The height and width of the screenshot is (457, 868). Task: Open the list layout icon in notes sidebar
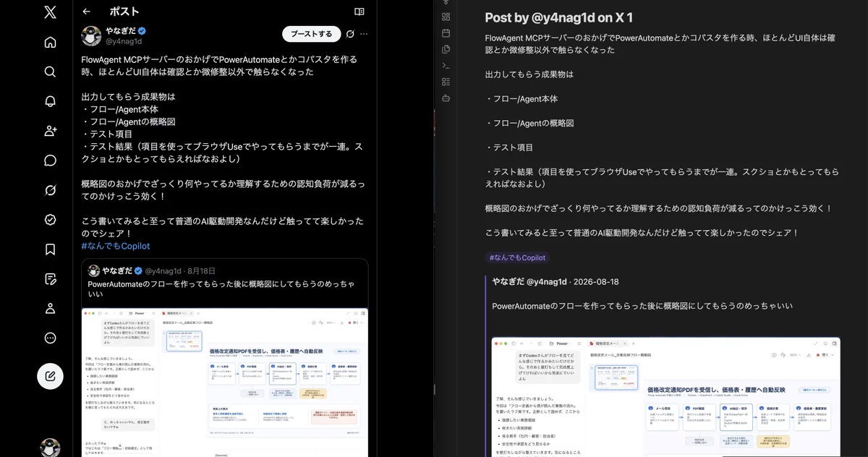tap(446, 81)
